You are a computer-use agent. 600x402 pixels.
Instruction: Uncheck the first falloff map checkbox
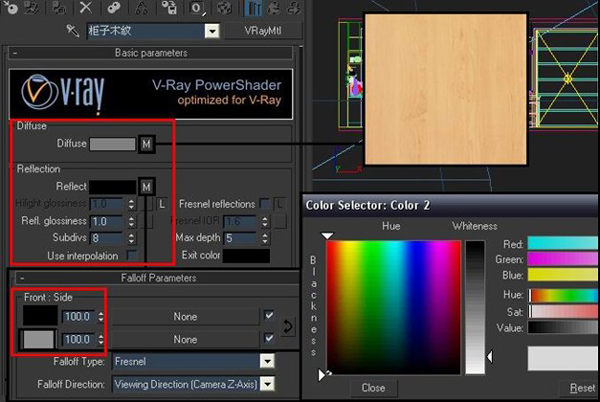click(x=269, y=316)
